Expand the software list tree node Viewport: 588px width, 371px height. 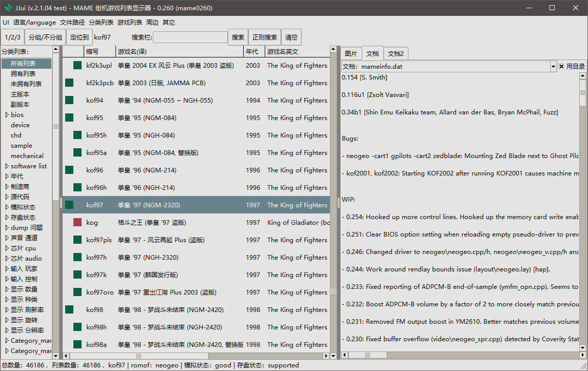coord(7,166)
